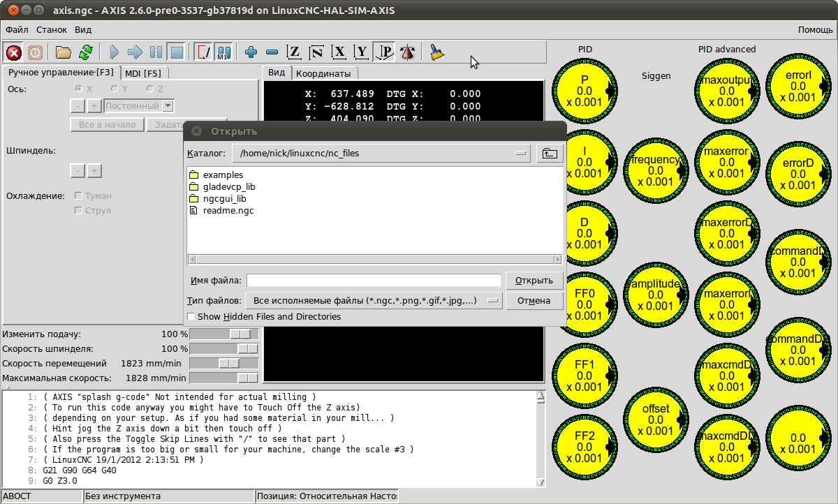
Task: Click the offset dial
Action: (655, 420)
